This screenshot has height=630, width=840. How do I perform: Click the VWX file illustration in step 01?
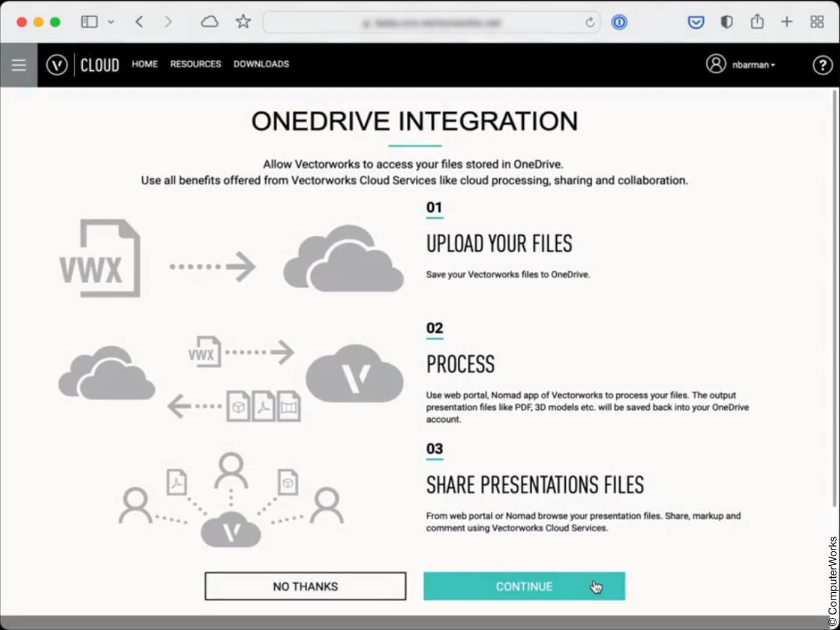pos(100,258)
